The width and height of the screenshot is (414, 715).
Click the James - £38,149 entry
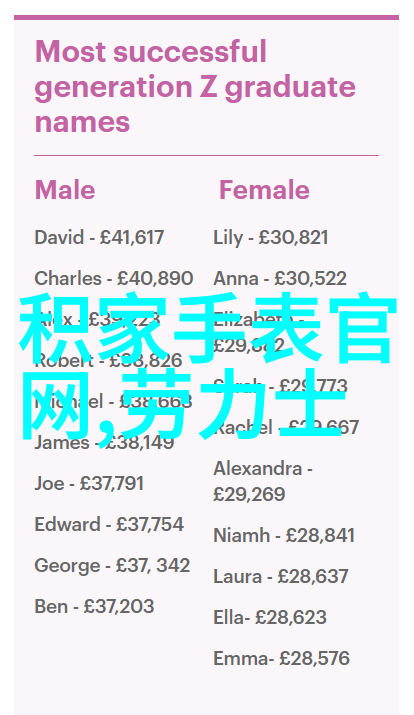(x=104, y=442)
